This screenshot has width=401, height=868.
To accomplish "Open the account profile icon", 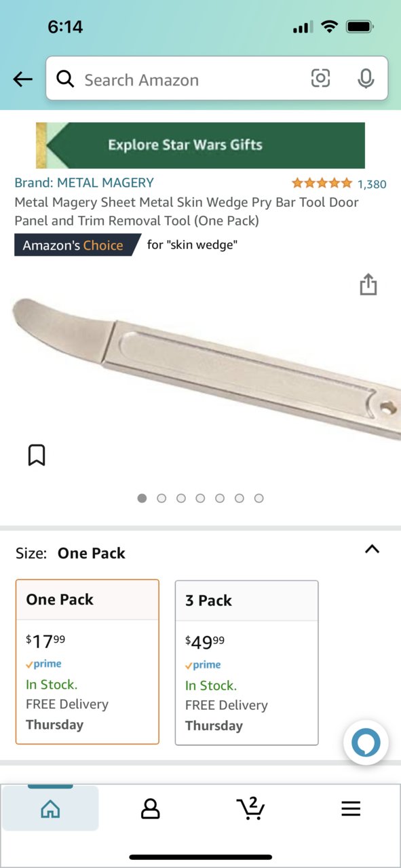I will tap(150, 808).
